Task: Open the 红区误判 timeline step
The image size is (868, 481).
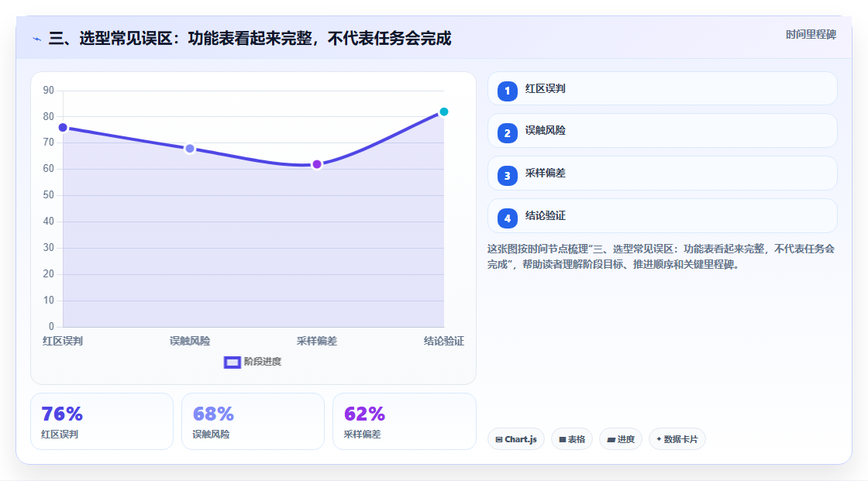Action: click(x=662, y=88)
